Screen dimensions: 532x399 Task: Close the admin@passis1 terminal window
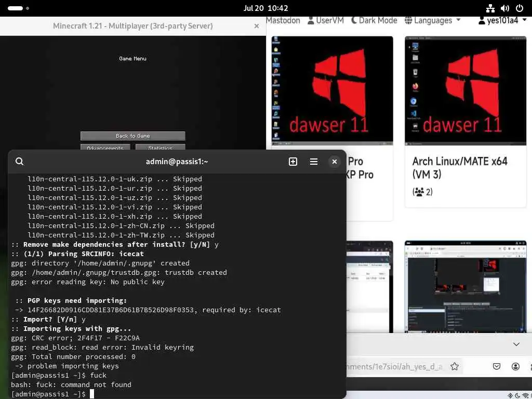(335, 162)
